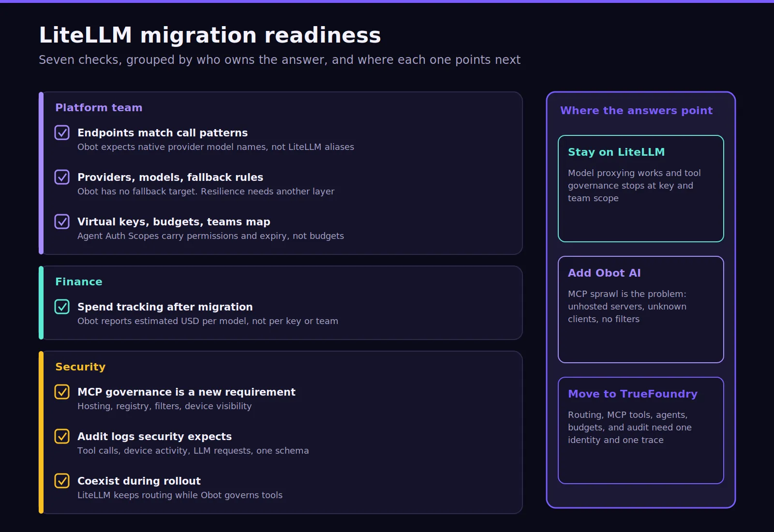Toggle the Virtual keys, budgets, teams map checkbox
This screenshot has width=774, height=532.
click(62, 222)
